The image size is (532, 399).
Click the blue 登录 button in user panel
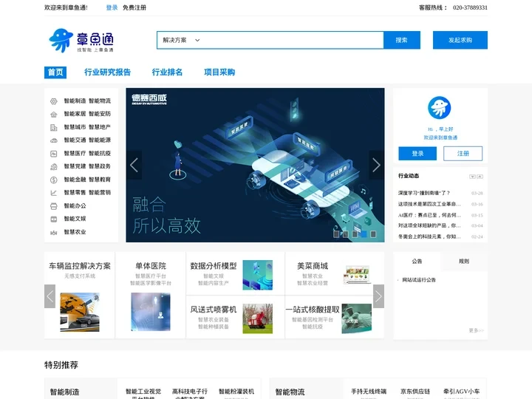pos(417,154)
